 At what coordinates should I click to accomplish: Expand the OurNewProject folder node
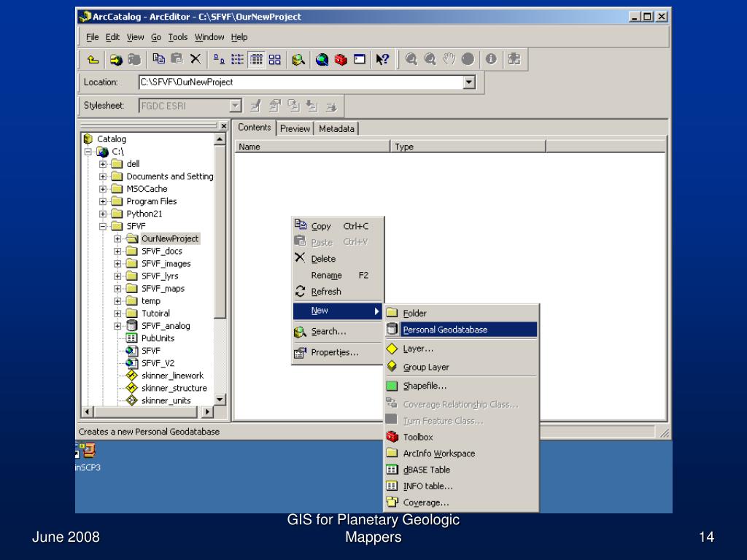coord(117,238)
